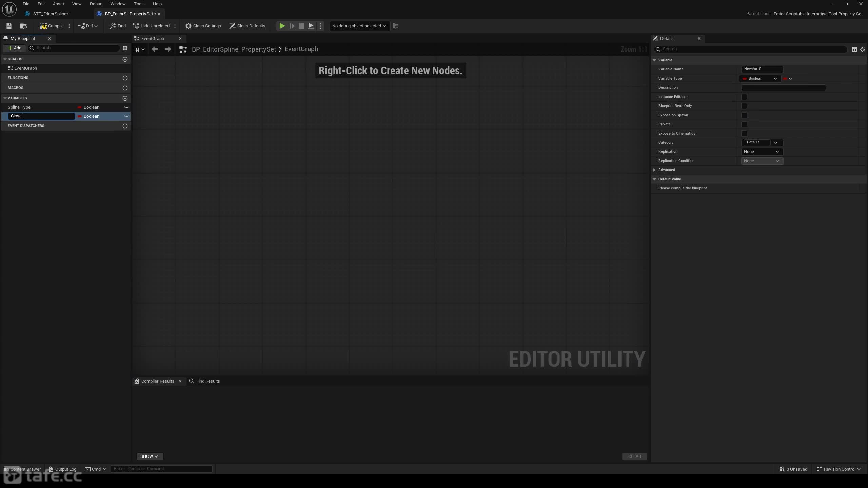Click the red Boolean color pill for Spline Type
Viewport: 868px width, 488px height.
pyautogui.click(x=80, y=107)
